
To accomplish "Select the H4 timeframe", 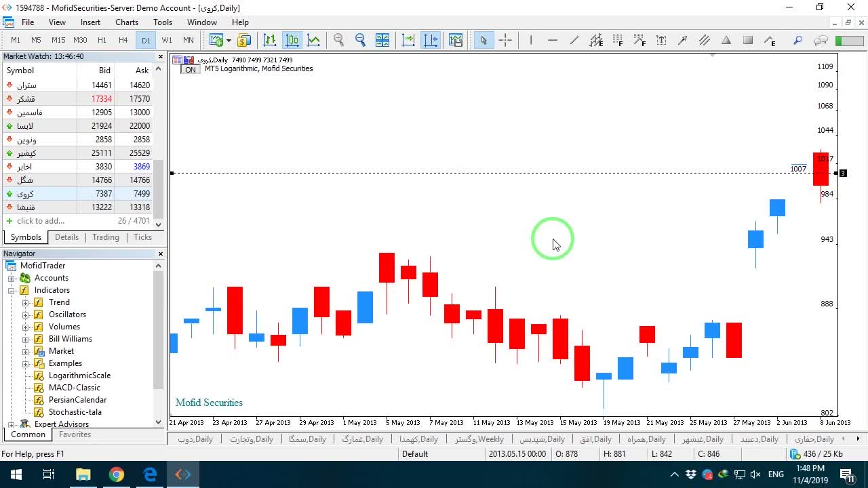I will [123, 40].
